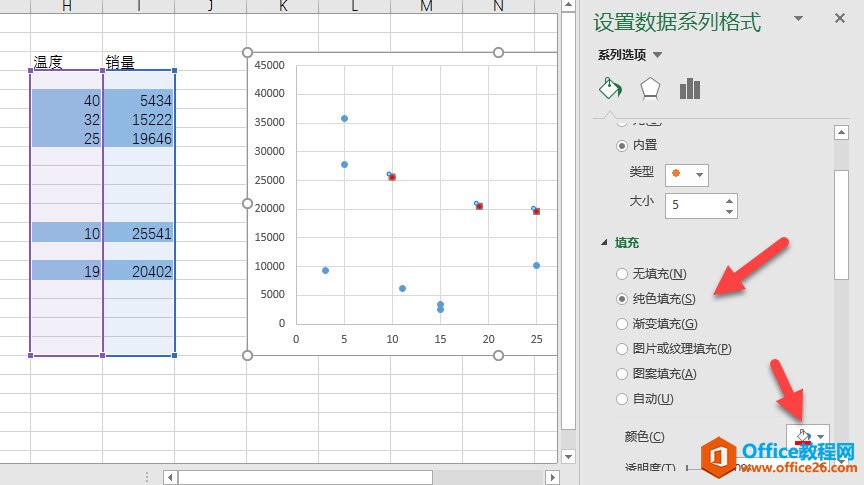The image size is (864, 485).
Task: Switch to the Effects pentagon icon
Action: pos(651,88)
